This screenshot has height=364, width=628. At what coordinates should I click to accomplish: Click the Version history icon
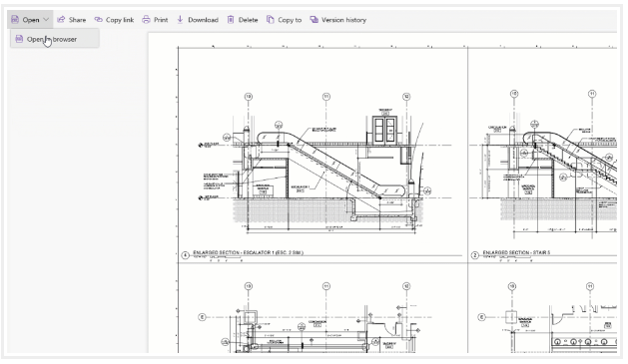coord(314,19)
